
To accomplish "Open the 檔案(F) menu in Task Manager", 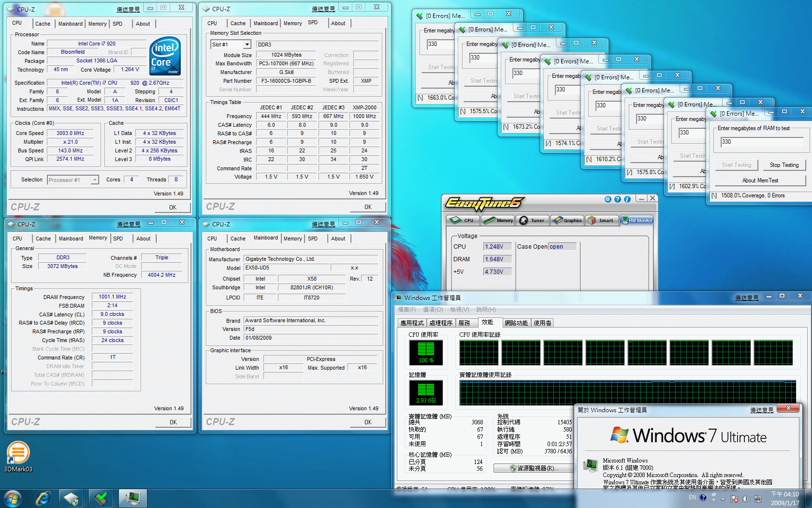I will click(x=406, y=310).
